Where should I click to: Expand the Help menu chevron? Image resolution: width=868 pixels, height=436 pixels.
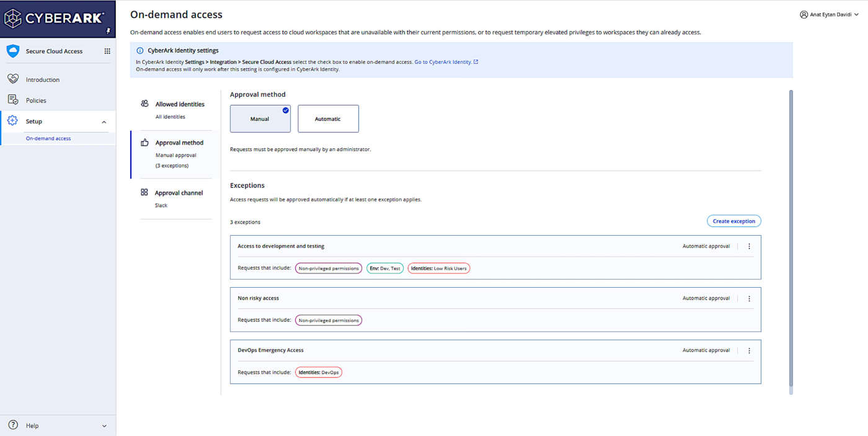click(104, 426)
